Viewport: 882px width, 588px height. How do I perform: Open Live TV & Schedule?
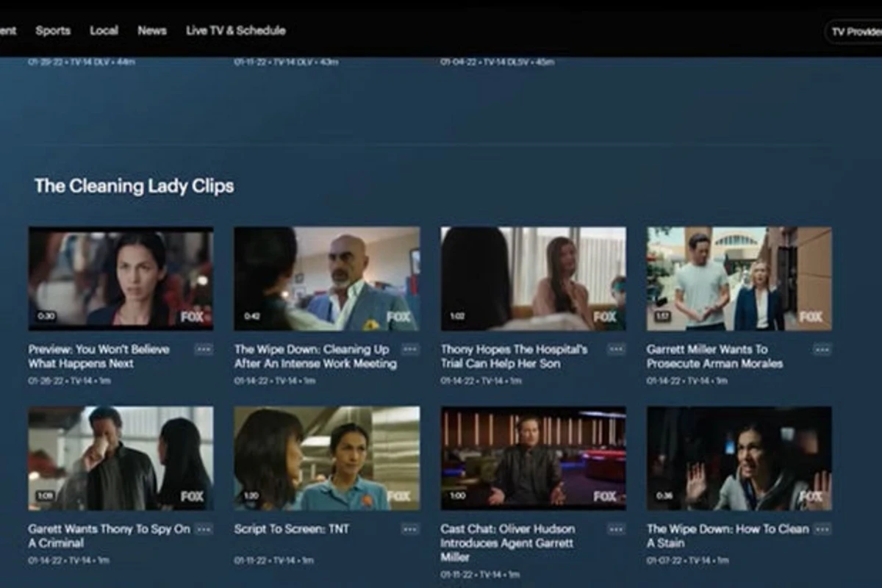pyautogui.click(x=236, y=31)
